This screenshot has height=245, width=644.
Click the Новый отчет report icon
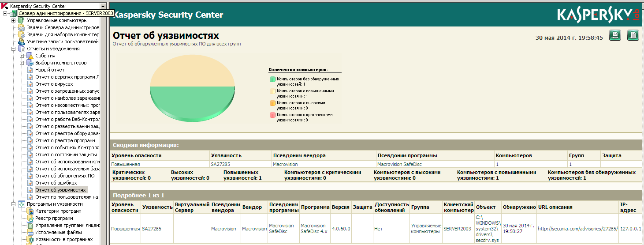[30, 70]
